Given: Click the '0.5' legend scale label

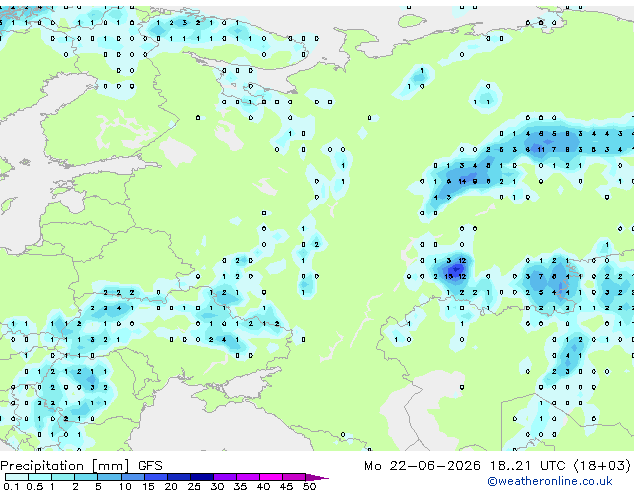Looking at the screenshot, I should tap(35, 486).
